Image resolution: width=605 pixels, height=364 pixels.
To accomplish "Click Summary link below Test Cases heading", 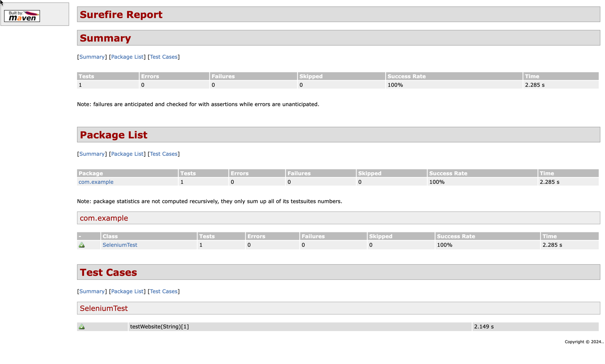I will (91, 291).
